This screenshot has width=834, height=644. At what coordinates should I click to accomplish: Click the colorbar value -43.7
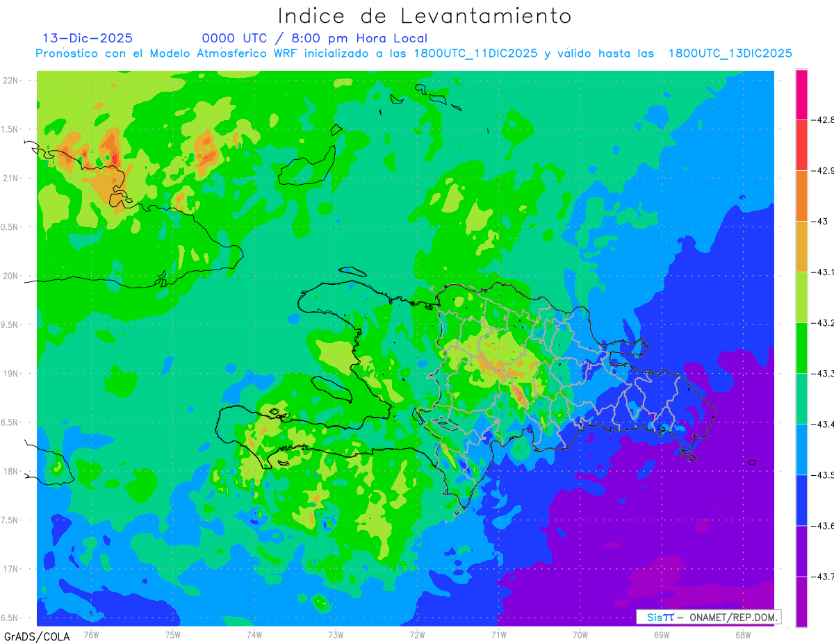point(823,576)
